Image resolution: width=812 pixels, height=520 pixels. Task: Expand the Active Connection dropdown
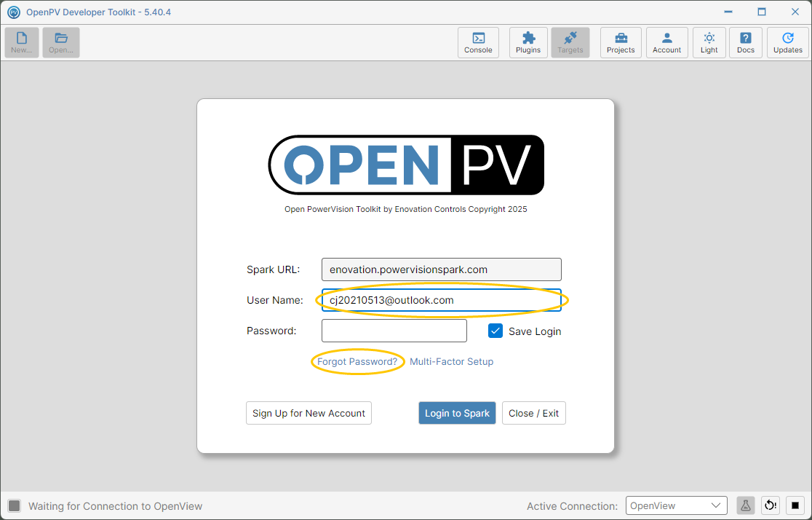click(677, 505)
